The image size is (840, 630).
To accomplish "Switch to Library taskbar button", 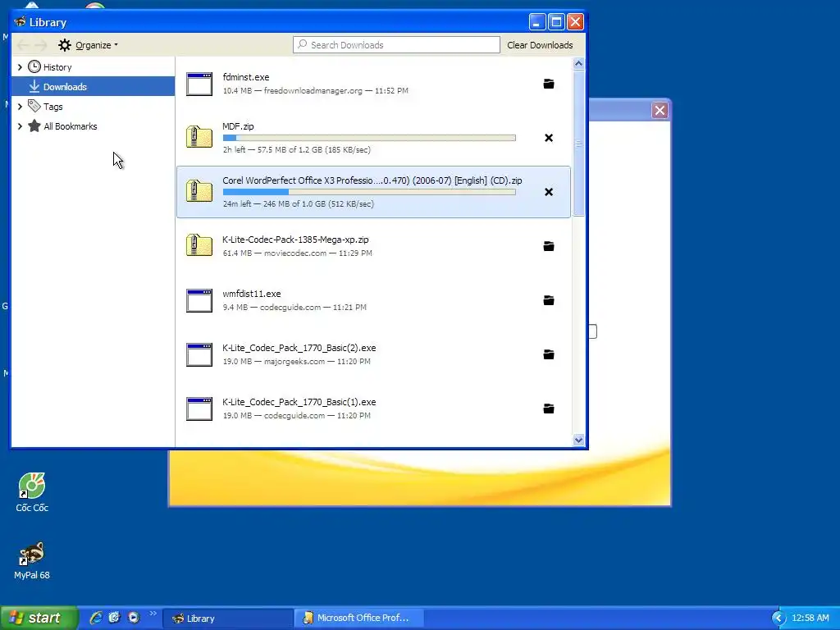I will 228,619.
